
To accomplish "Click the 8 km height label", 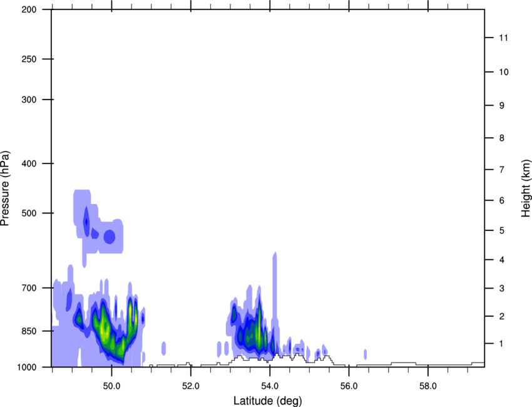I will [502, 138].
